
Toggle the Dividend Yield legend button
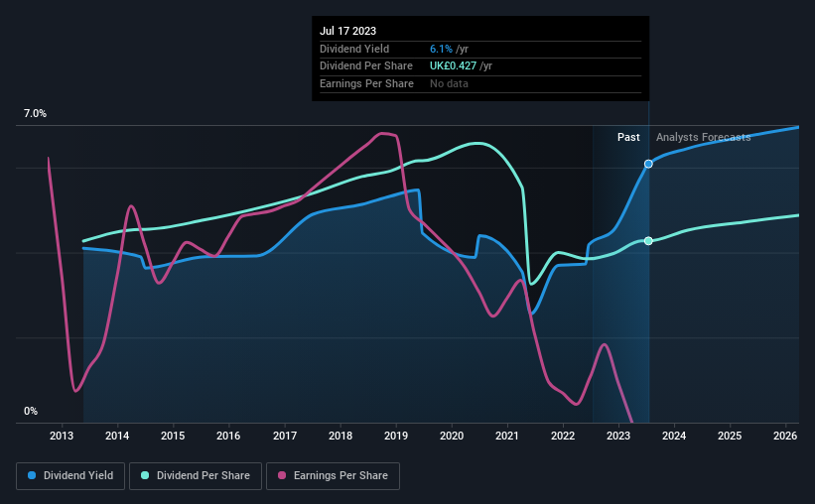click(70, 476)
